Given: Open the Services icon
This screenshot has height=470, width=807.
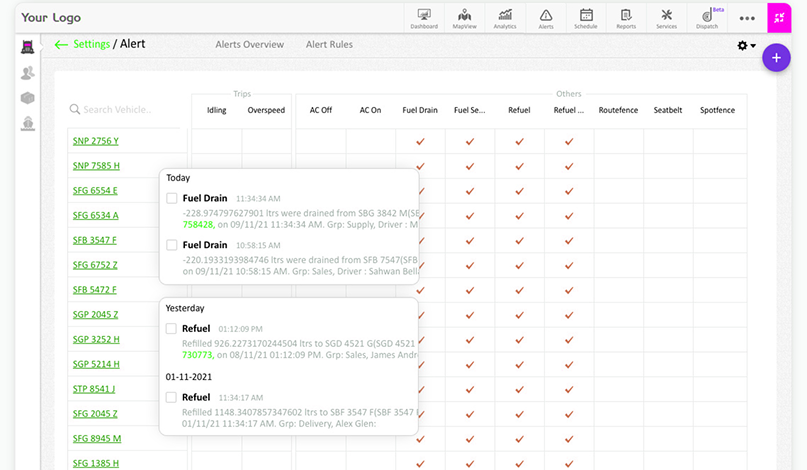Looking at the screenshot, I should pyautogui.click(x=667, y=17).
